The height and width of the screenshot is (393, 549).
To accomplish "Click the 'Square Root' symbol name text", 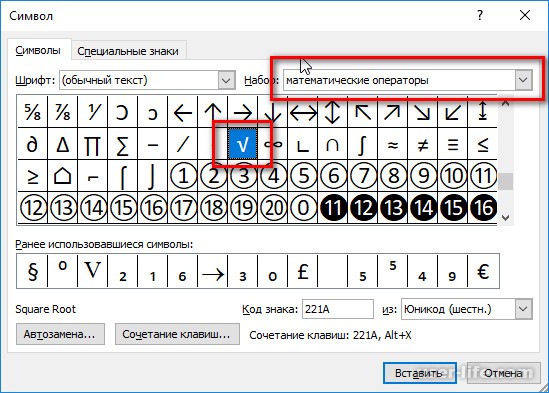I will pos(46,309).
